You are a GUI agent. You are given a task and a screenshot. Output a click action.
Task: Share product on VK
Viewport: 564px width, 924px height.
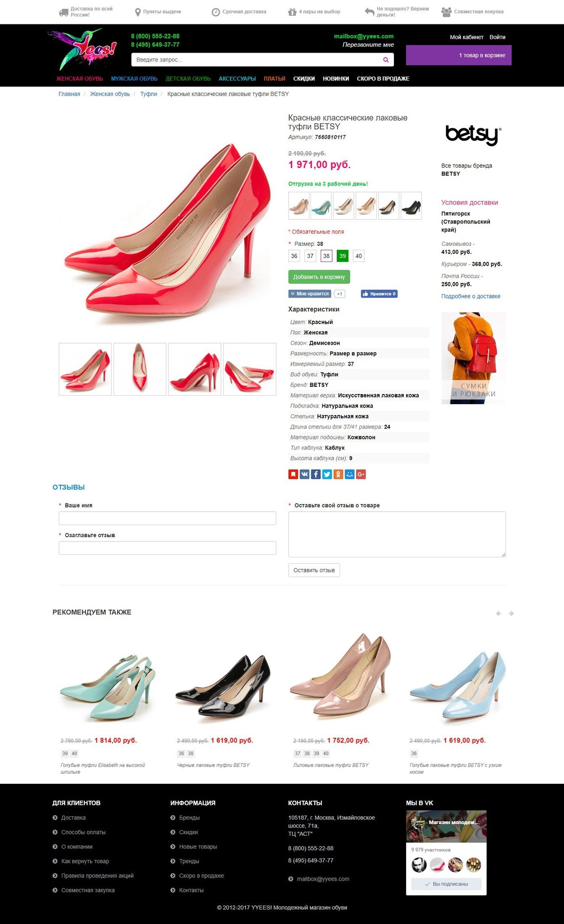[x=304, y=474]
